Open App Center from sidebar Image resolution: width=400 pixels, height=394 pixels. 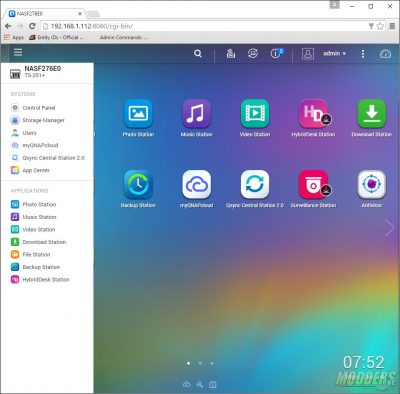point(36,170)
